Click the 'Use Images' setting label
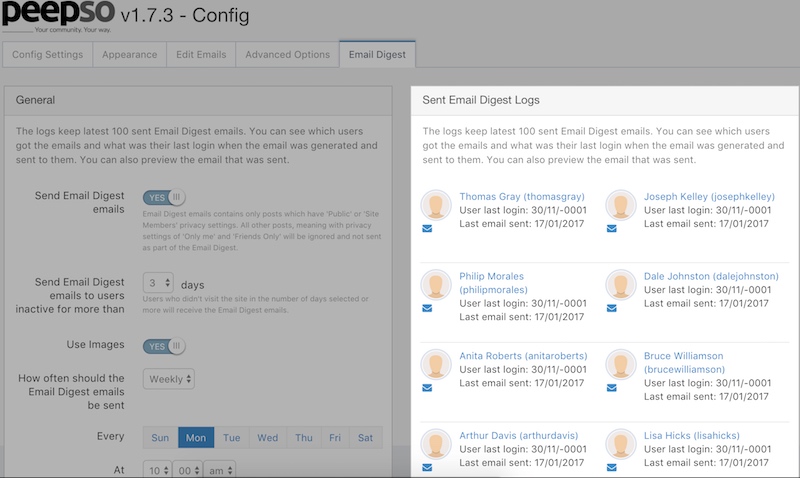The height and width of the screenshot is (478, 800). 95,344
